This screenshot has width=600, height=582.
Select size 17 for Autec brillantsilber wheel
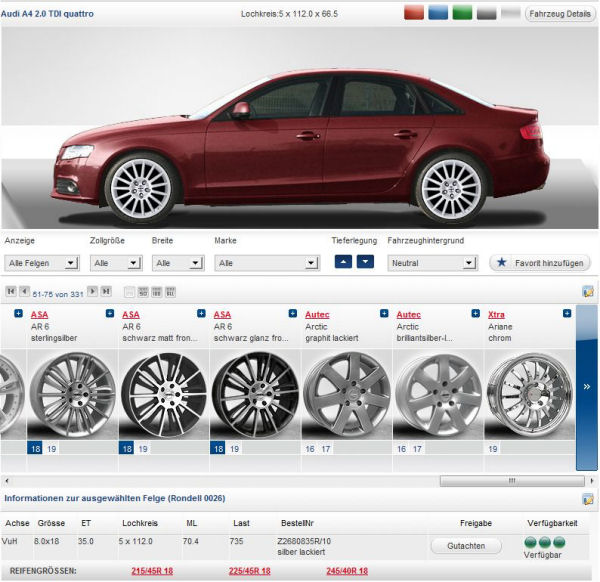point(417,448)
